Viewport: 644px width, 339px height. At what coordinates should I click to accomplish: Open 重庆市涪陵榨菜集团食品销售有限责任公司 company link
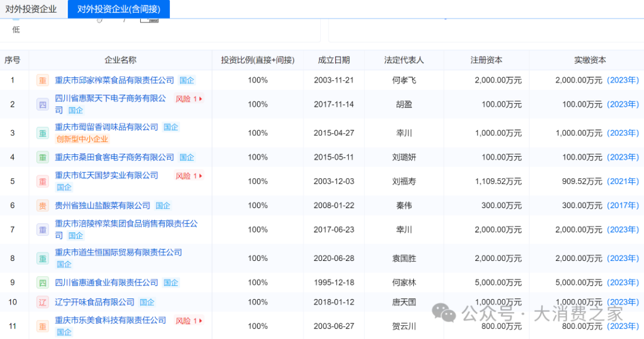(126, 224)
